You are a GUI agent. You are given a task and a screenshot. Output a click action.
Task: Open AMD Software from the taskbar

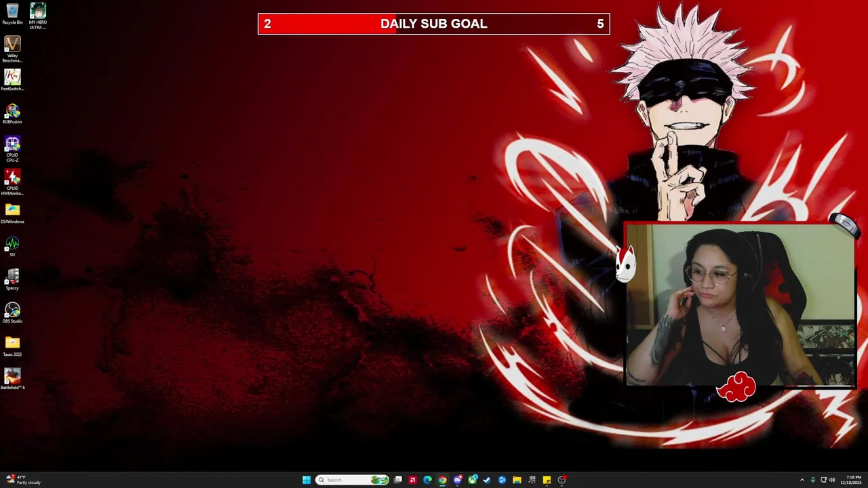coord(412,480)
